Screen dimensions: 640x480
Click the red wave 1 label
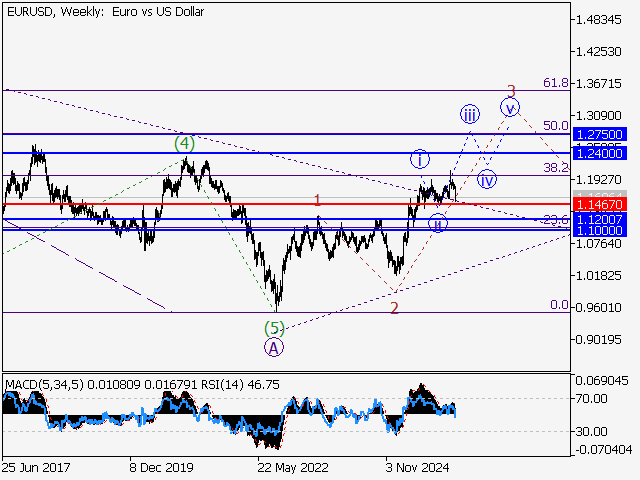[x=317, y=200]
